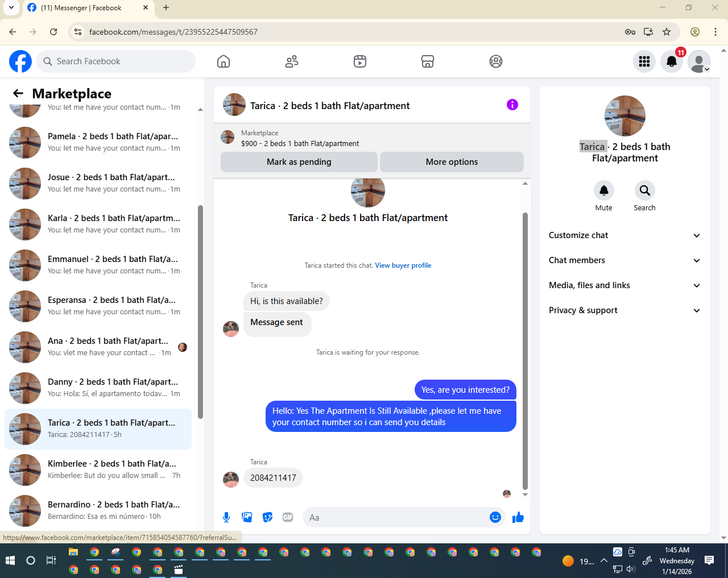Open the View buyer profile link

click(403, 265)
